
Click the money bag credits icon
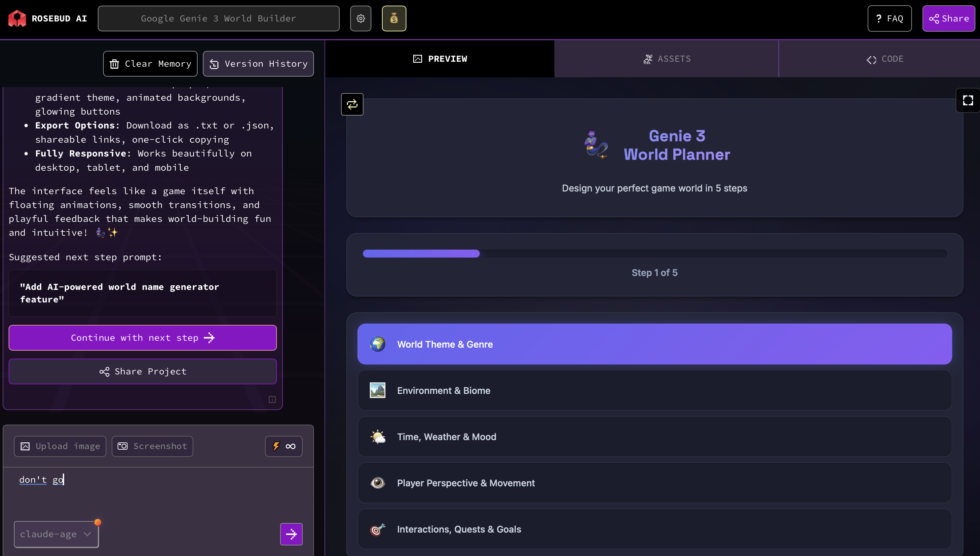(394, 18)
